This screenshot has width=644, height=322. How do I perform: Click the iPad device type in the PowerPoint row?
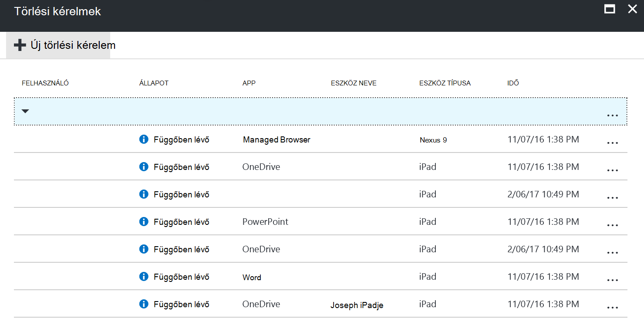pyautogui.click(x=428, y=221)
